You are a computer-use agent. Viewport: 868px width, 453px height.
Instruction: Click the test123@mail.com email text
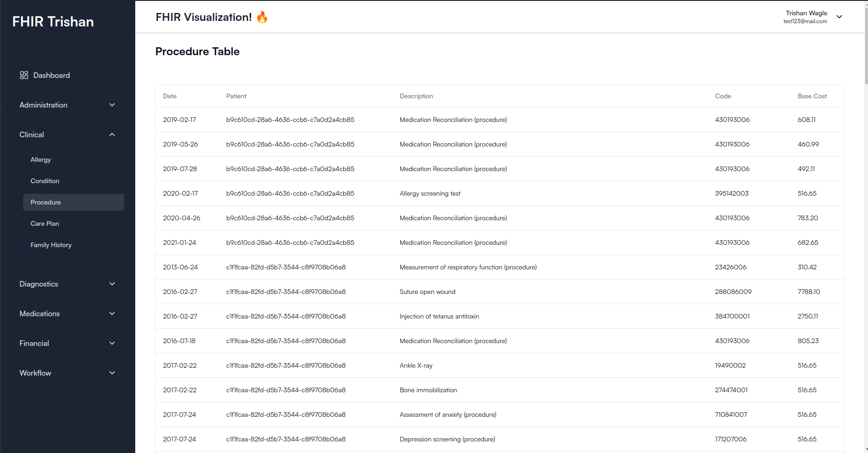point(805,21)
